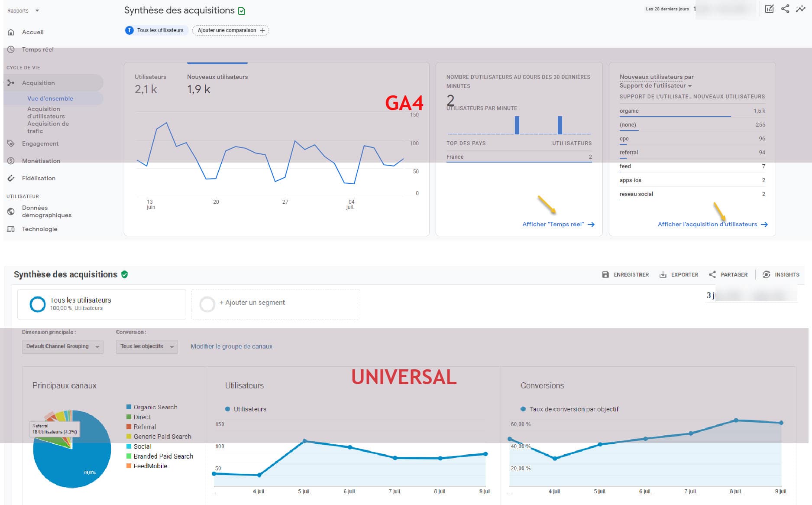Click the Monétisation dollar icon
Viewport: 812px width, 505px height.
coord(11,161)
